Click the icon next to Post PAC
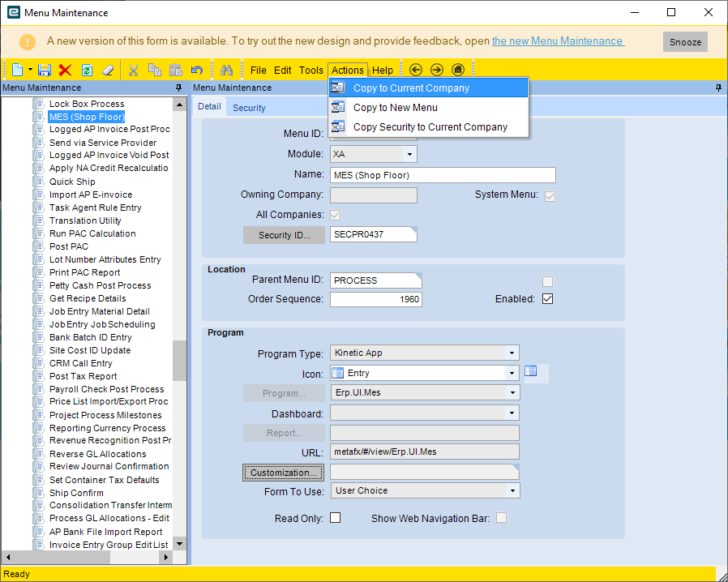Image resolution: width=728 pixels, height=582 pixels. point(39,246)
